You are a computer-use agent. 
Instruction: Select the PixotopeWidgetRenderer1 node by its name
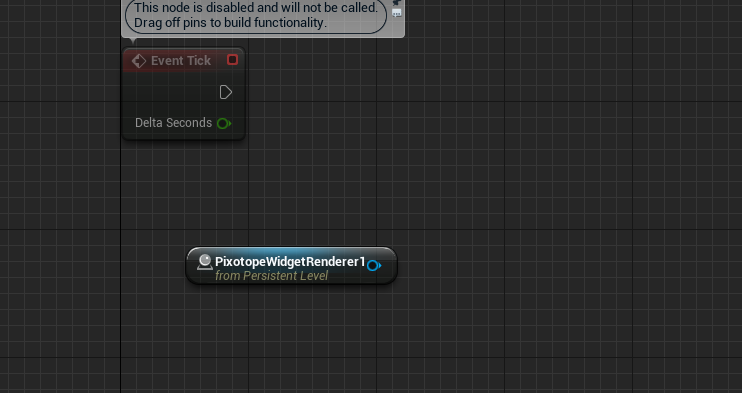[290, 261]
